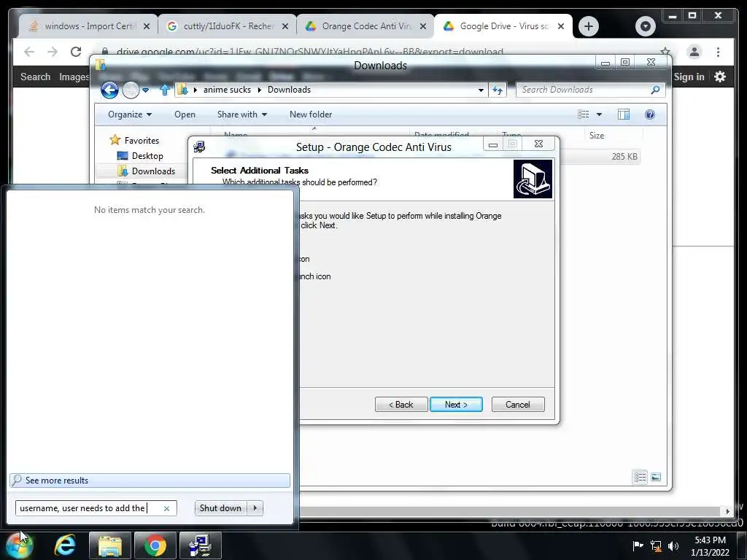
Task: Open a new Chrome tab with plus button
Action: (x=589, y=26)
